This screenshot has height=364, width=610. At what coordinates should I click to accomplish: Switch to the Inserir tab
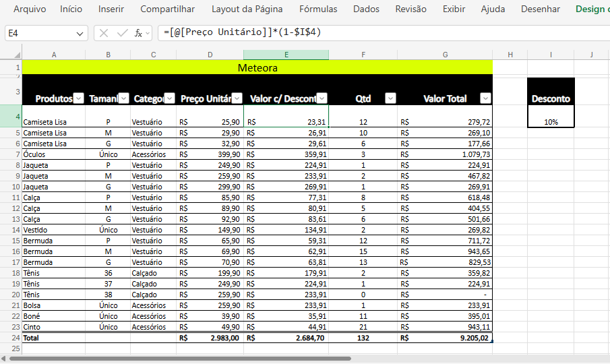pos(111,9)
